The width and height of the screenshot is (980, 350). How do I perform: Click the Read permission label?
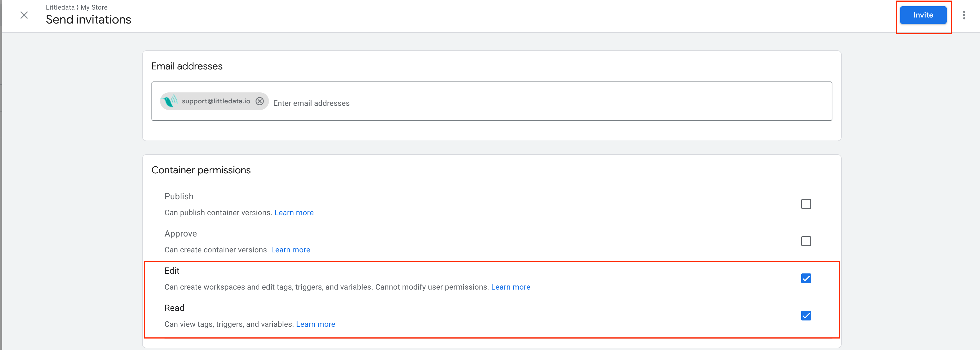[174, 308]
